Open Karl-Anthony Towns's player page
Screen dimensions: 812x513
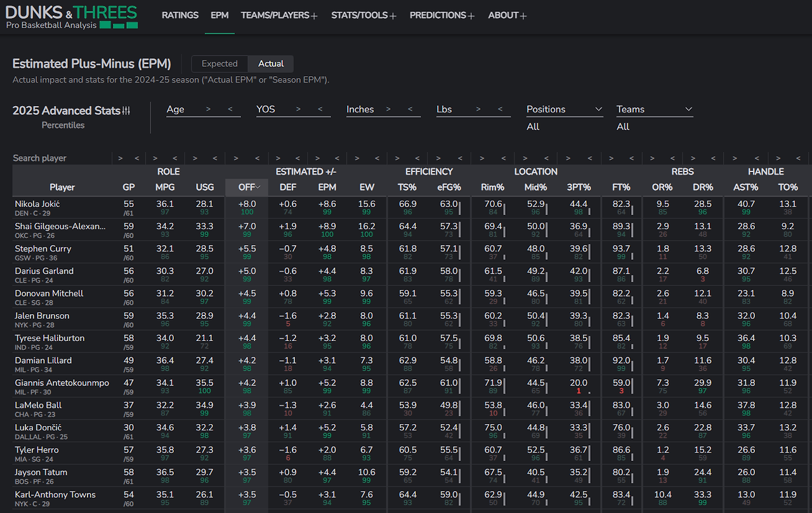coord(55,495)
